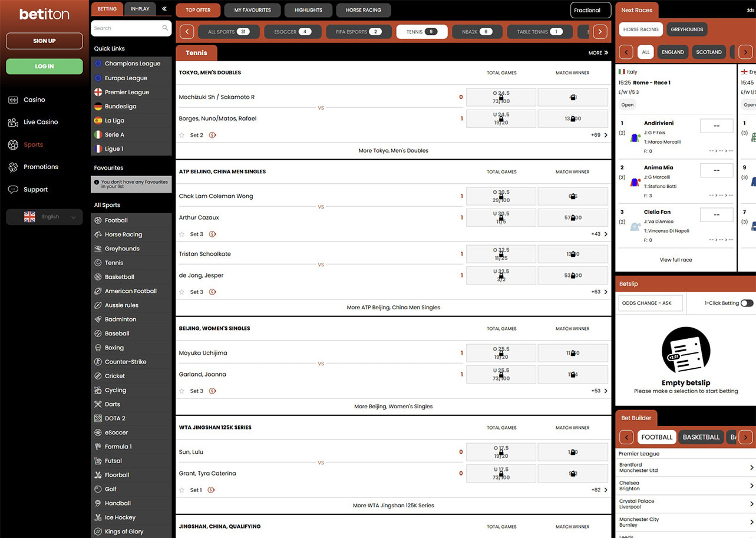Open the ODDS CHANGE - ASK dropdown
The height and width of the screenshot is (538, 756).
tap(651, 303)
